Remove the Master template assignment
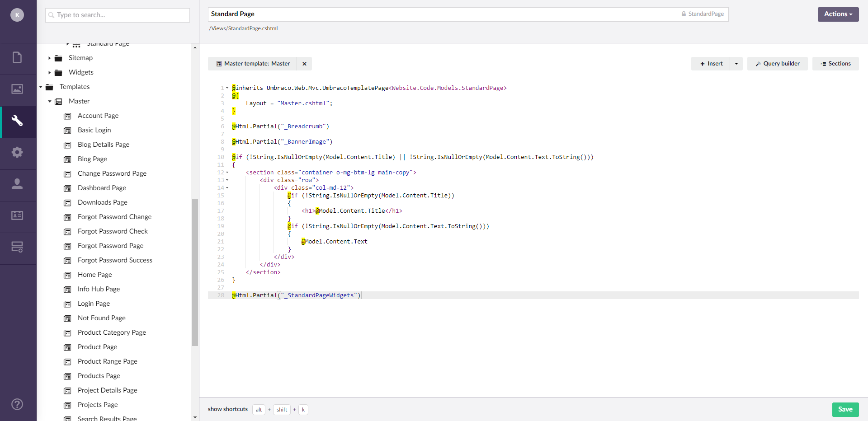This screenshot has height=421, width=868. coord(304,64)
